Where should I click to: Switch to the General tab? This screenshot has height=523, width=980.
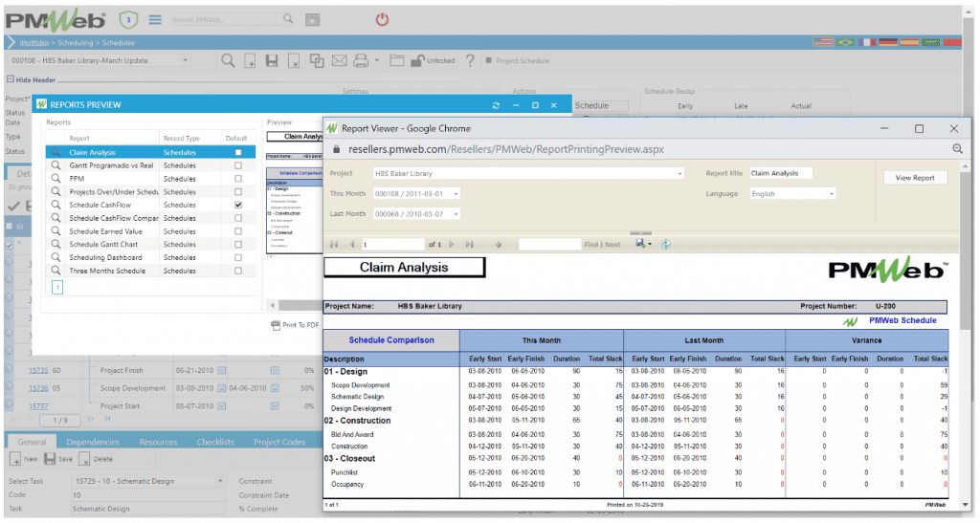click(32, 442)
